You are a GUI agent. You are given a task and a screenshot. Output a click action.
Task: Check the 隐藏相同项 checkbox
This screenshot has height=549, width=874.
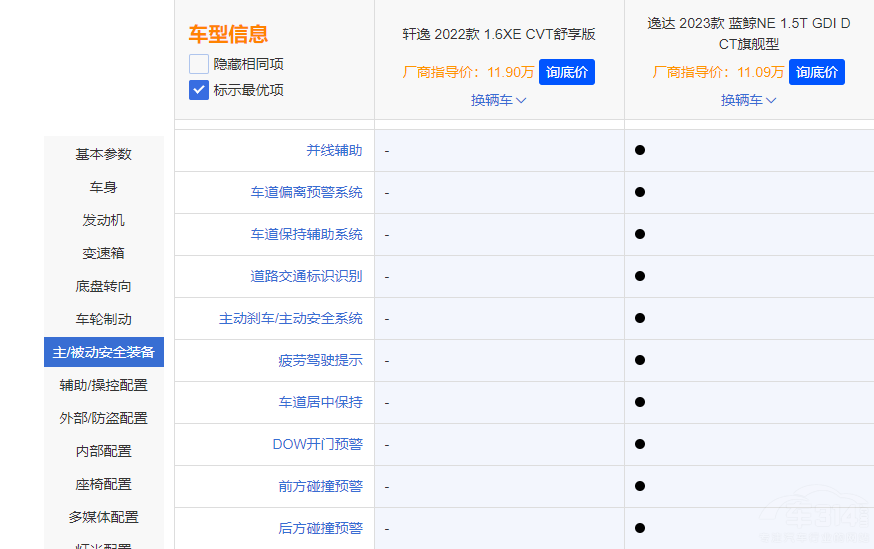coord(199,64)
